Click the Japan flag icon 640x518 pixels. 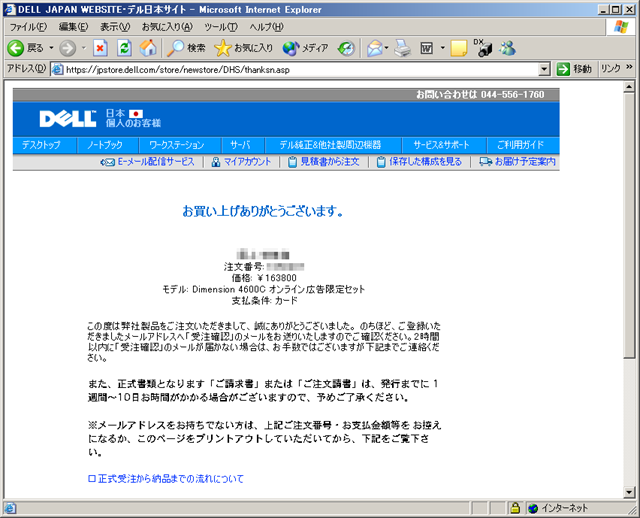pyautogui.click(x=136, y=113)
